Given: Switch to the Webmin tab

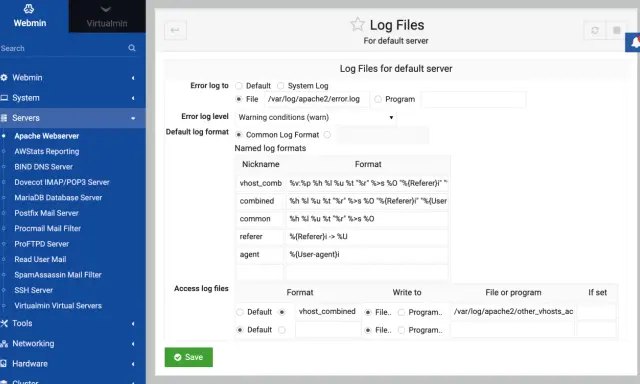Looking at the screenshot, I should (x=34, y=16).
